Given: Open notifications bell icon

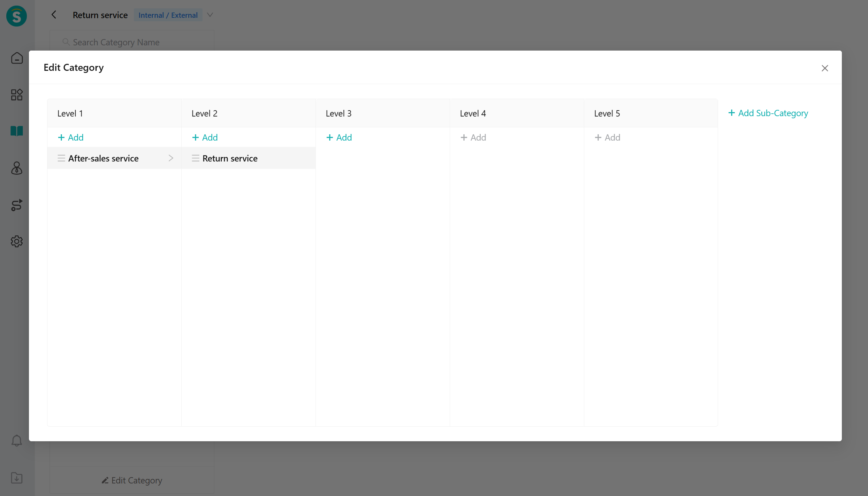Looking at the screenshot, I should 16,441.
